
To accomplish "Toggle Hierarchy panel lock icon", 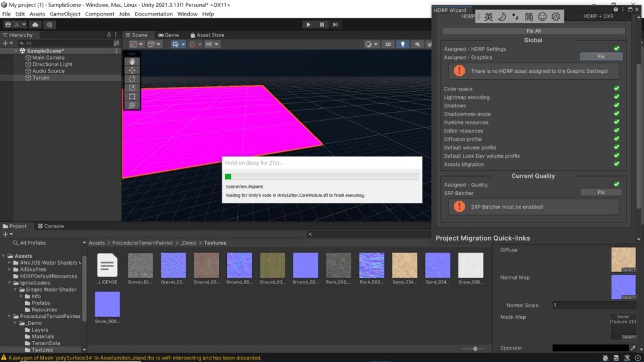I will [x=108, y=35].
